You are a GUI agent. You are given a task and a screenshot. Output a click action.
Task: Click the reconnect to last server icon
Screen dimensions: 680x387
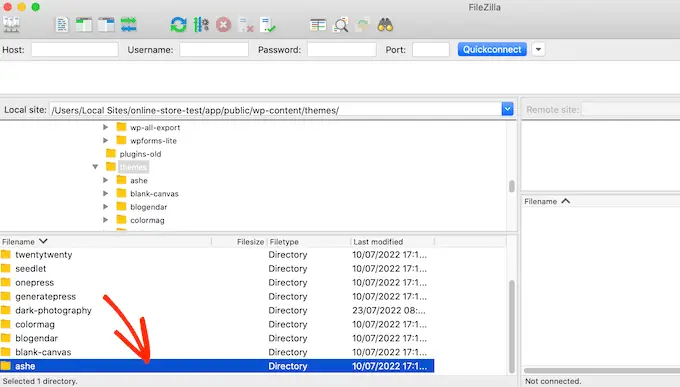click(268, 25)
